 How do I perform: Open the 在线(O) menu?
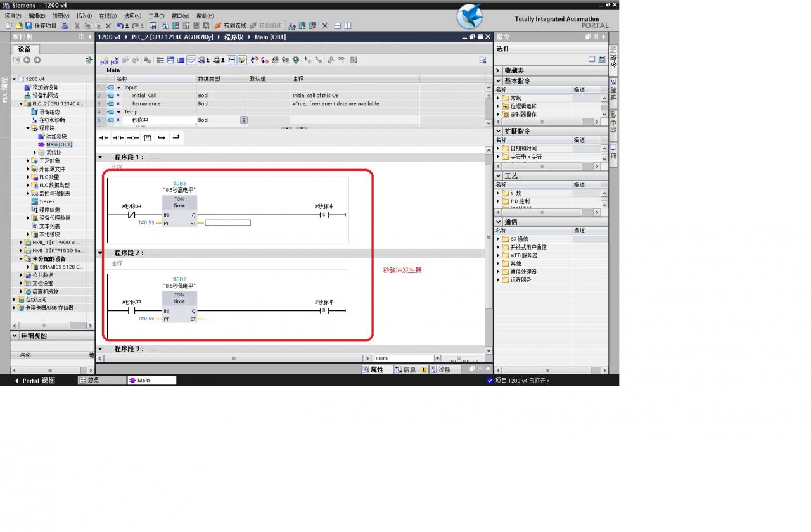click(x=108, y=16)
